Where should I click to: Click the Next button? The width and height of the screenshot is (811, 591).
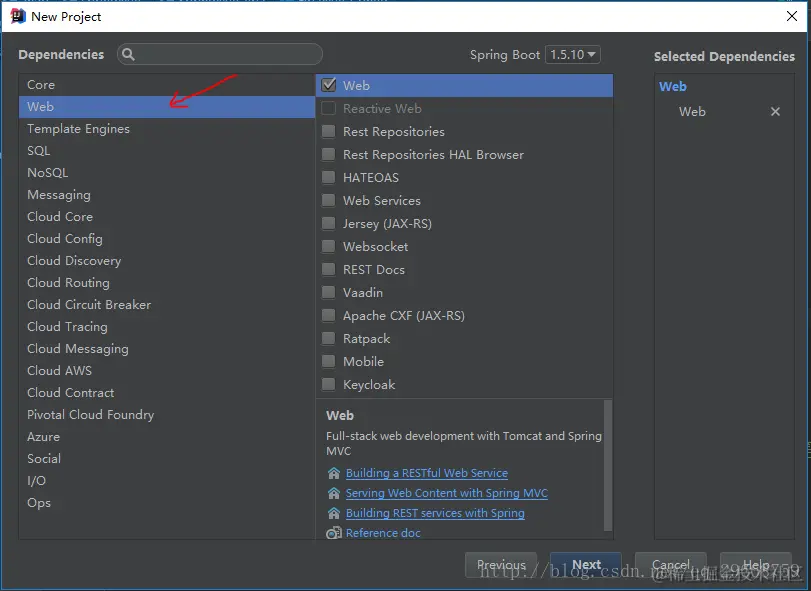tap(586, 565)
